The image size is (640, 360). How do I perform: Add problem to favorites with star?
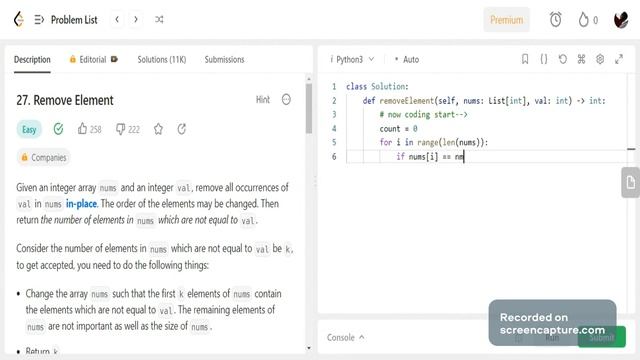tap(158, 129)
